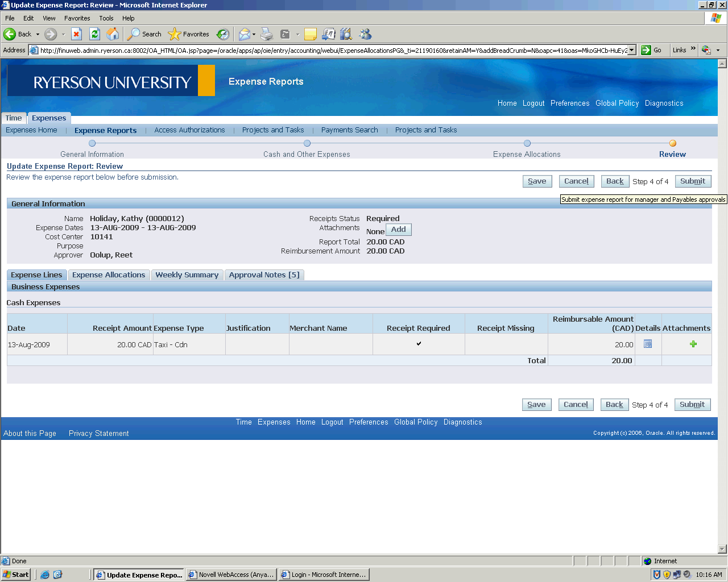
Task: Click the Refresh page toolbar icon
Action: [95, 34]
